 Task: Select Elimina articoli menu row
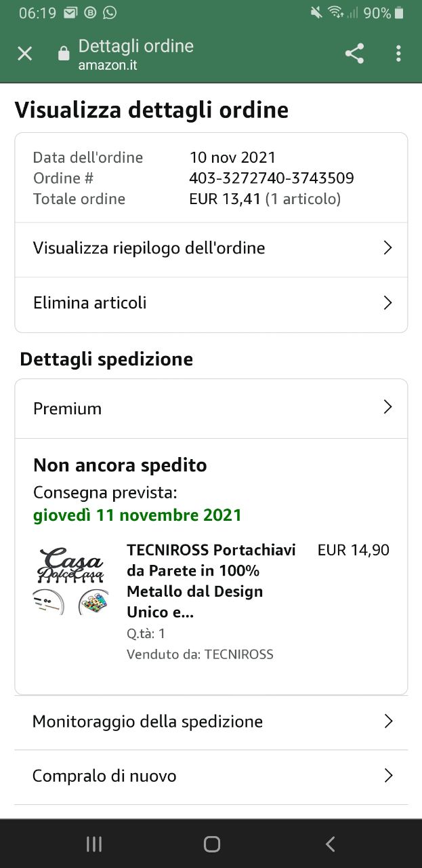[x=90, y=302]
